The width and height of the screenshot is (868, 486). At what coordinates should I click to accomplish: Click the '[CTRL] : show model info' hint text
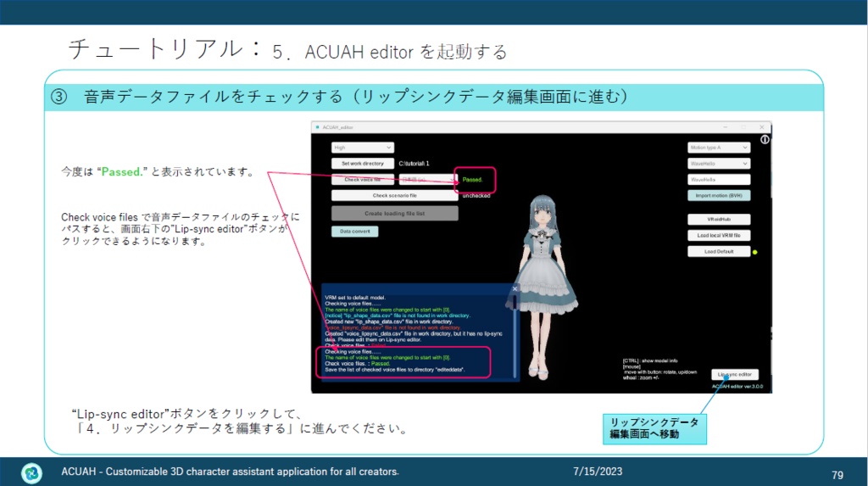point(650,360)
